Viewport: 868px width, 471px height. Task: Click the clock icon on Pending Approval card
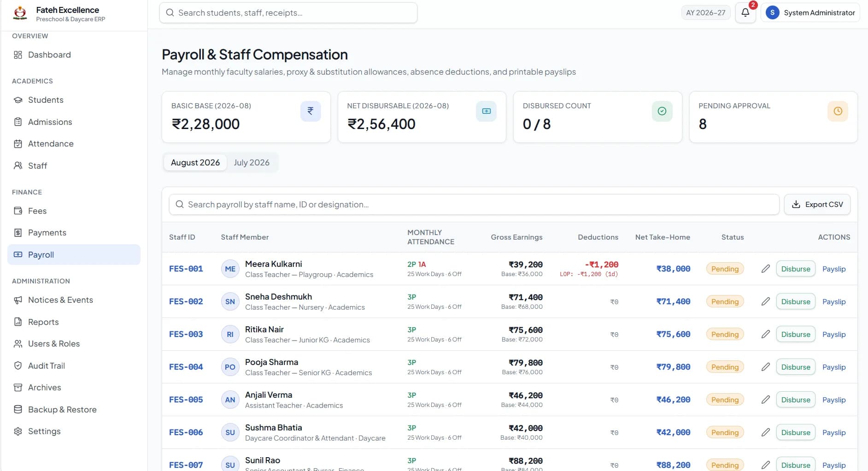(838, 111)
